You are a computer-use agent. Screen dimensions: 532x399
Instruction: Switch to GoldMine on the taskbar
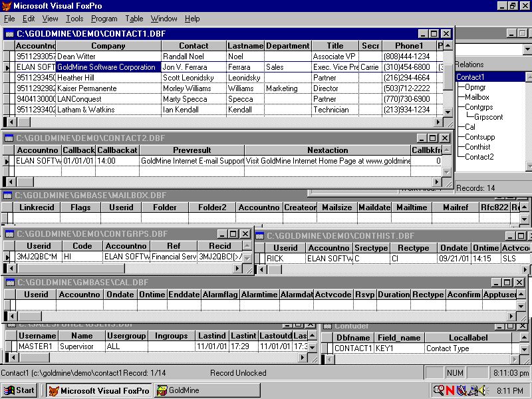tap(207, 390)
